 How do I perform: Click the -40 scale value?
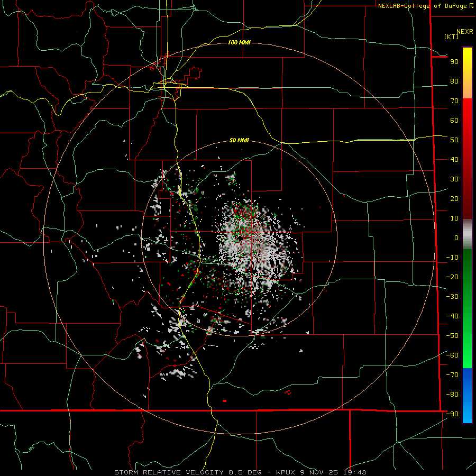[452, 316]
